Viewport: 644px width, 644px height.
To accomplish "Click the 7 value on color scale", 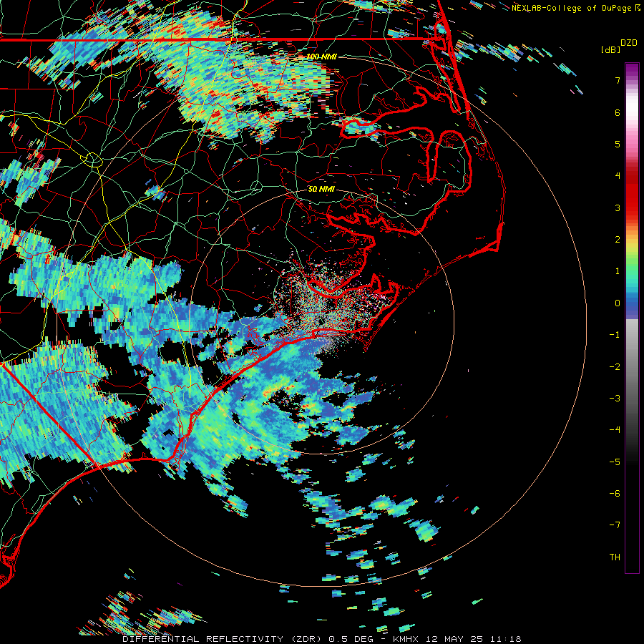I will tap(618, 80).
